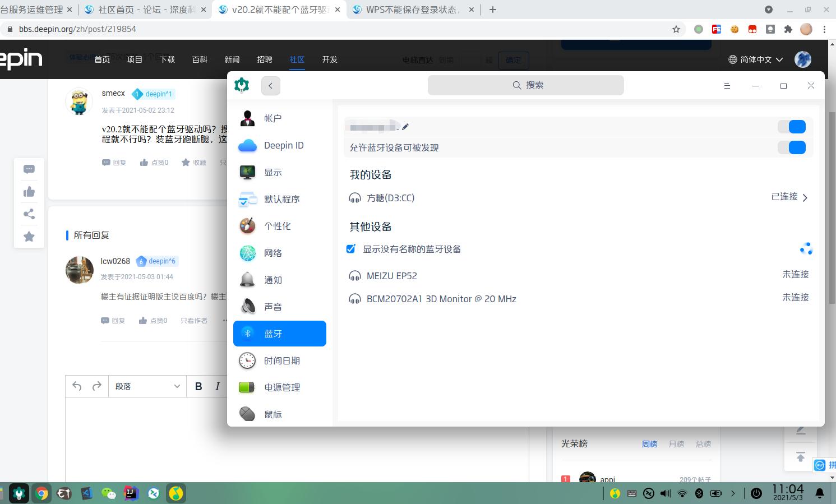Open a new browser tab
This screenshot has height=504, width=836.
(x=493, y=10)
